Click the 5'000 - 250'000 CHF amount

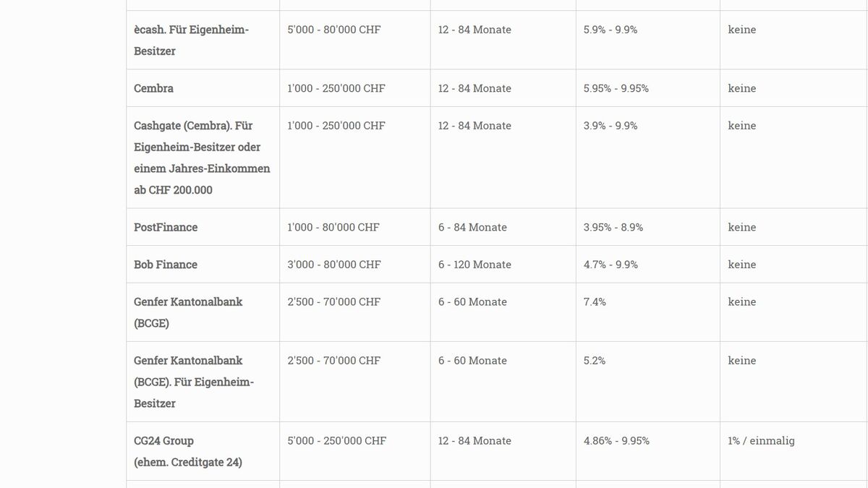[x=336, y=441]
